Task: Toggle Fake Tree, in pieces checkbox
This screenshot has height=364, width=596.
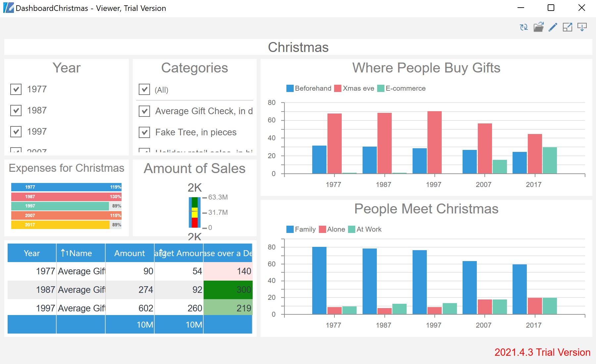Action: [x=144, y=132]
